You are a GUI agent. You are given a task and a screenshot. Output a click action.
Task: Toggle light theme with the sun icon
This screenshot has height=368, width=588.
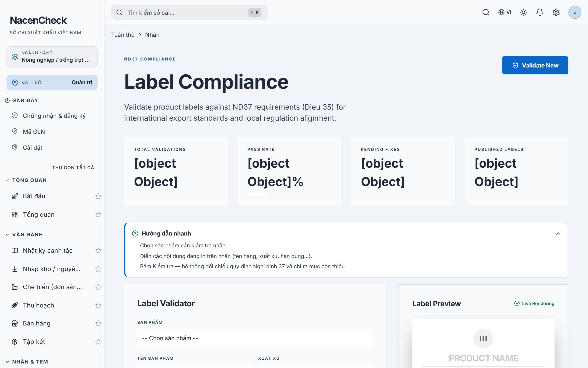coord(523,12)
